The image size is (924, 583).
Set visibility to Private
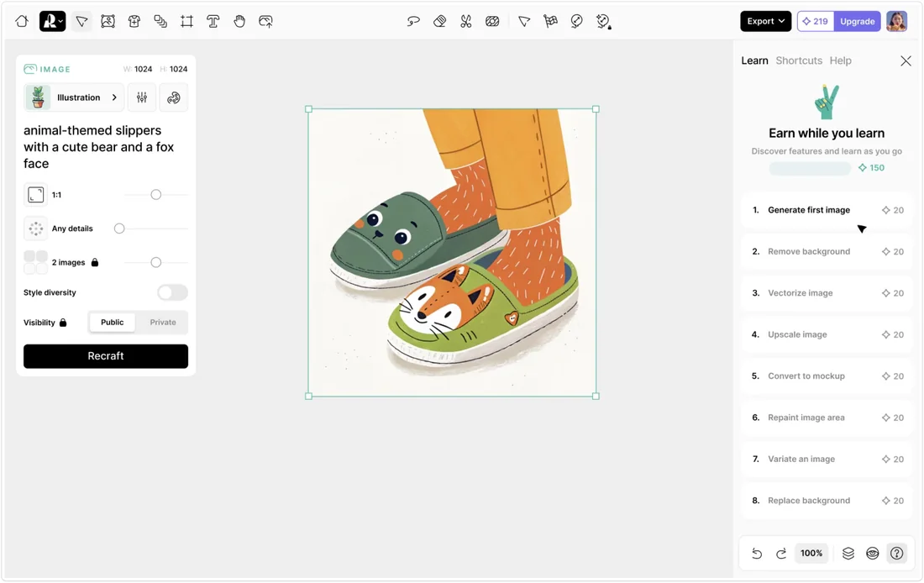tap(163, 323)
